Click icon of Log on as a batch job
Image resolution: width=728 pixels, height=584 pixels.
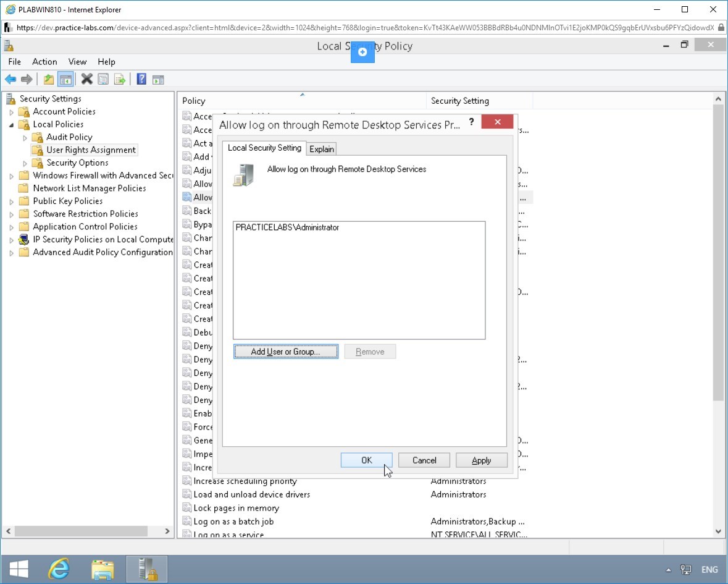click(x=186, y=522)
